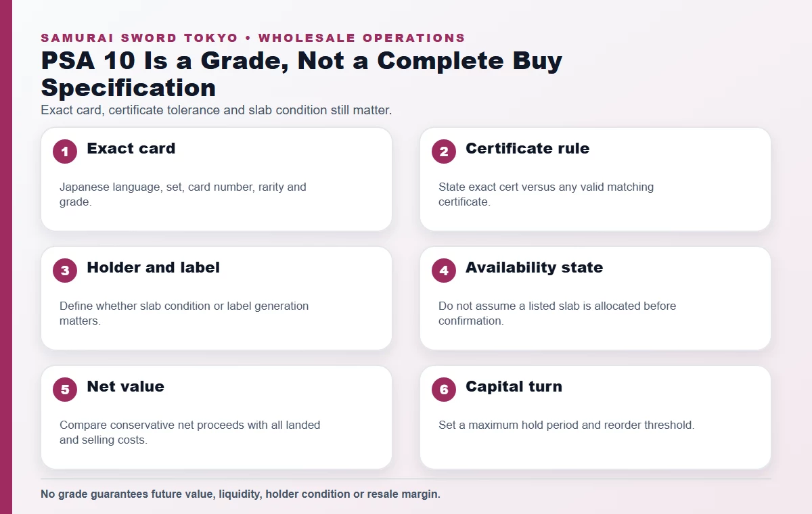Screen dimensions: 812x514
Task: Click the maximum hold period description
Action: 566,425
